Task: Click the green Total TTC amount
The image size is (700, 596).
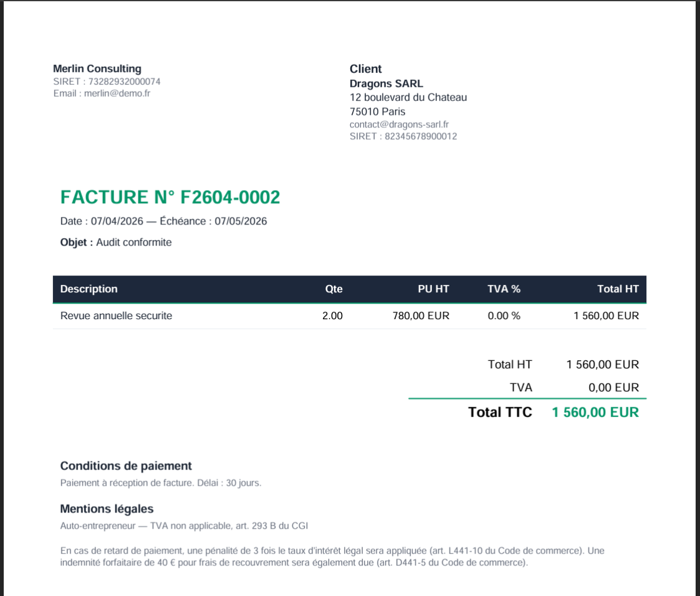Action: pos(595,412)
